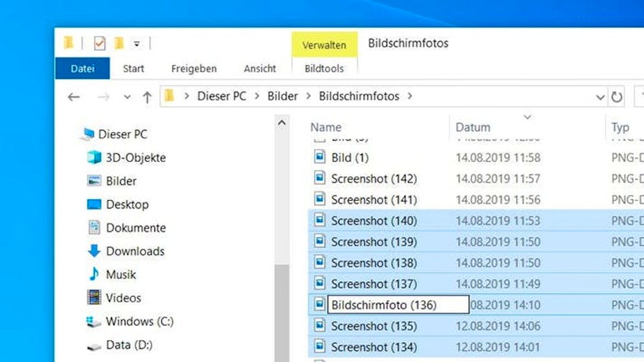Expand the chevron after Dieser PC
The width and height of the screenshot is (644, 362).
click(x=257, y=96)
